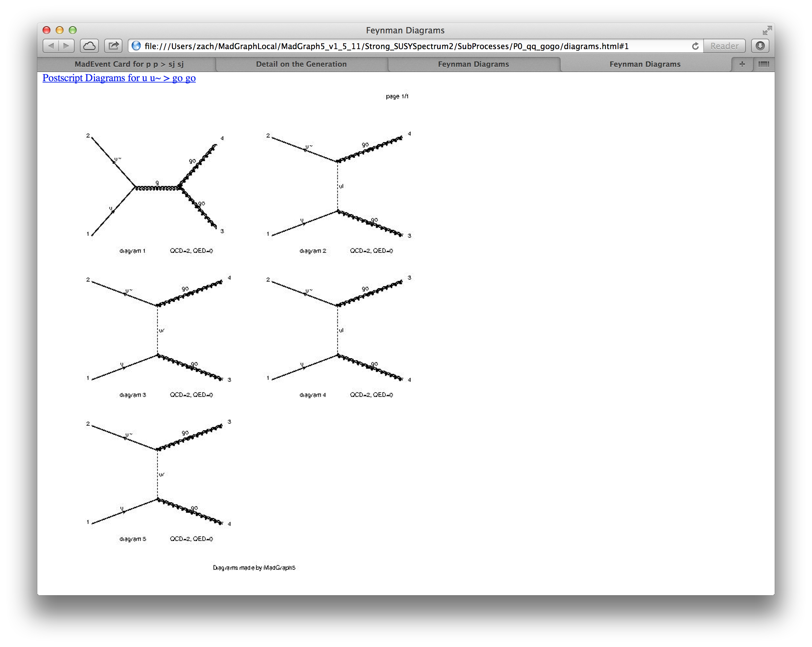Select the last Feynman Diagrams tab

click(644, 64)
